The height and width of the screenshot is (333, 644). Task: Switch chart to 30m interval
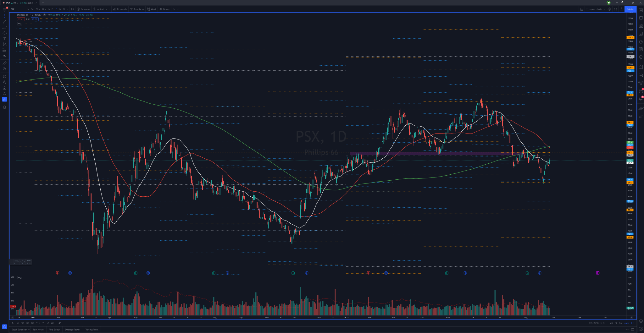click(x=43, y=9)
